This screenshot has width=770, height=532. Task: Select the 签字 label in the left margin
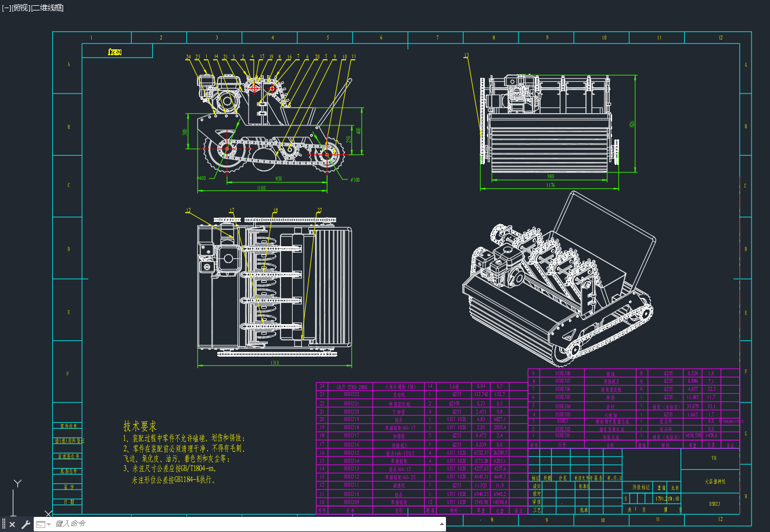pyautogui.click(x=69, y=487)
